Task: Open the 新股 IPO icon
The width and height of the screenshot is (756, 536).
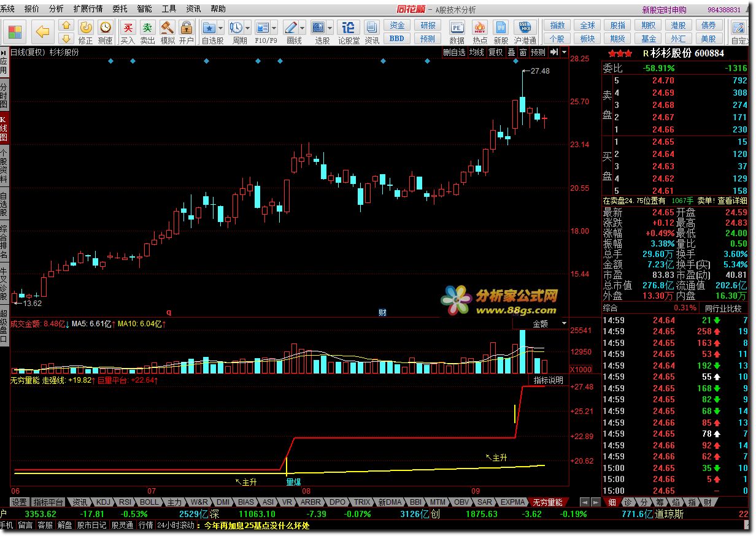Action: 501,32
